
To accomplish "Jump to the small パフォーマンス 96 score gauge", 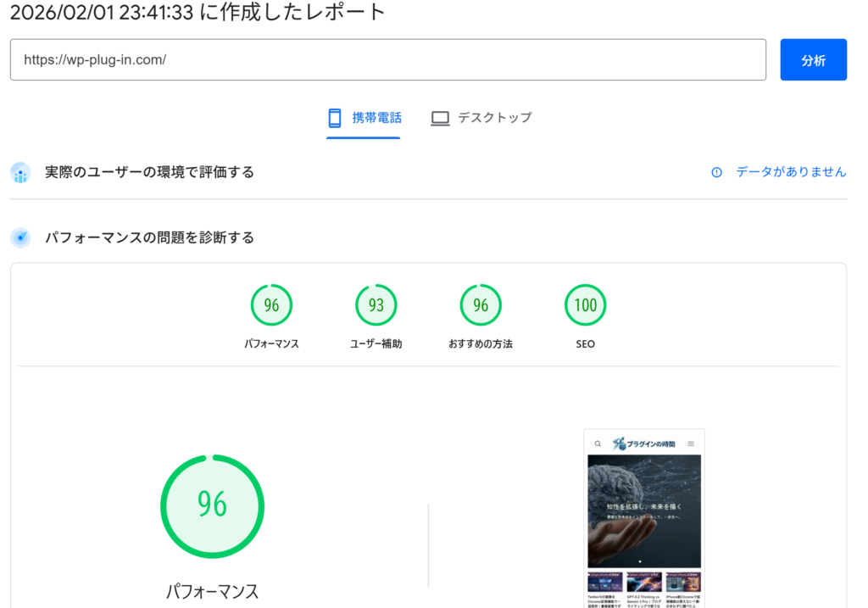I will click(x=271, y=305).
